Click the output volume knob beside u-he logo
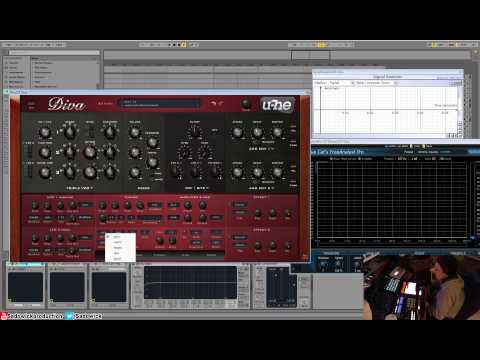 click(246, 104)
